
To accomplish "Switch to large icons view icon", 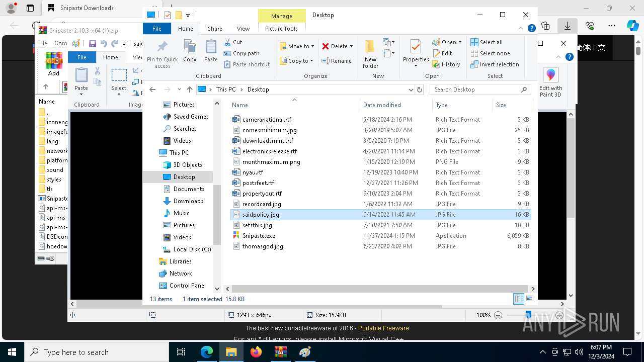I will pyautogui.click(x=529, y=299).
